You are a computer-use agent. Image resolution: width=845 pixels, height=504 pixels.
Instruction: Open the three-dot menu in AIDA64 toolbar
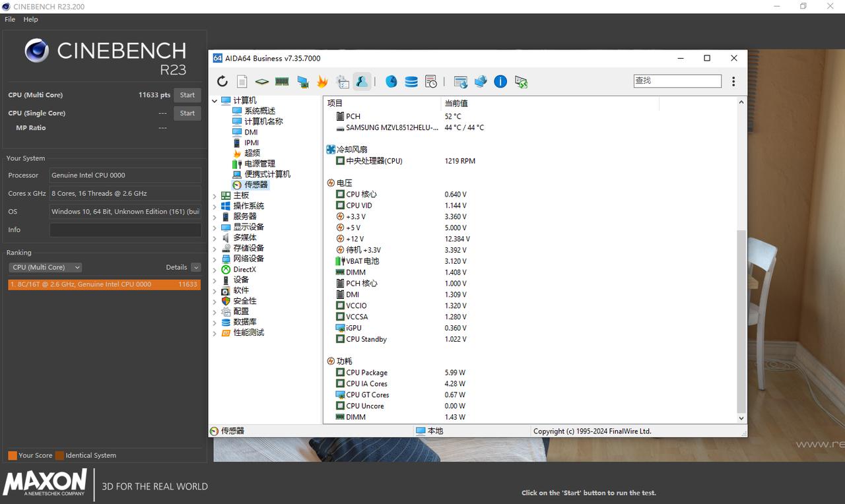(733, 81)
